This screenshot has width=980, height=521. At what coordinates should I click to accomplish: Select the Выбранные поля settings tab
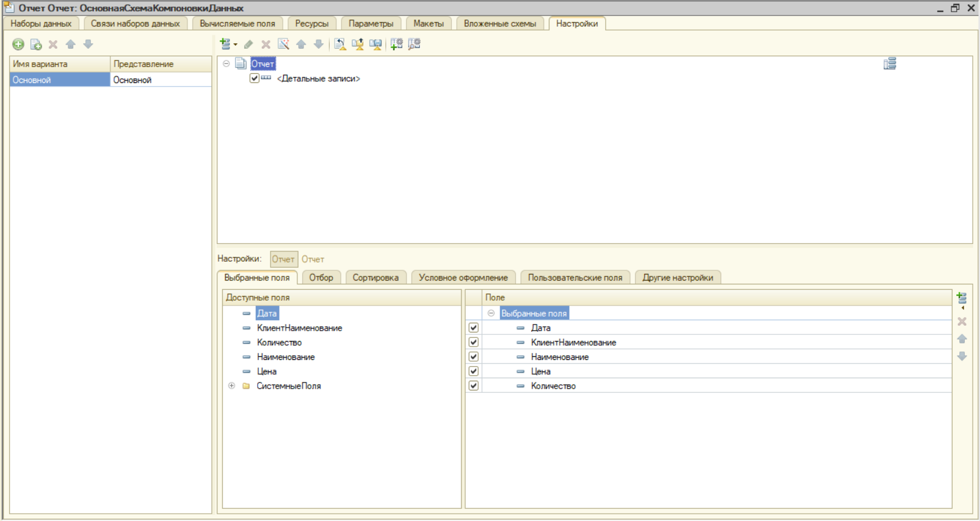(257, 278)
